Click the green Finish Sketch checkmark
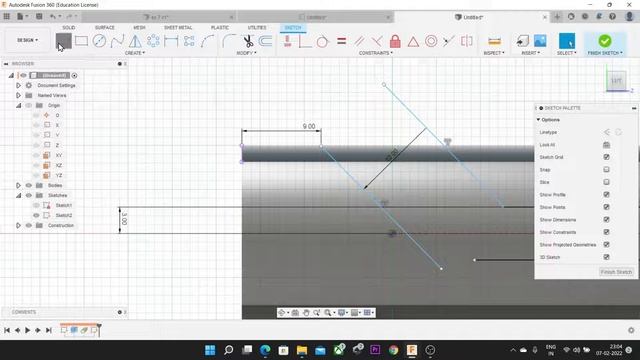The height and width of the screenshot is (360, 640). (x=605, y=41)
